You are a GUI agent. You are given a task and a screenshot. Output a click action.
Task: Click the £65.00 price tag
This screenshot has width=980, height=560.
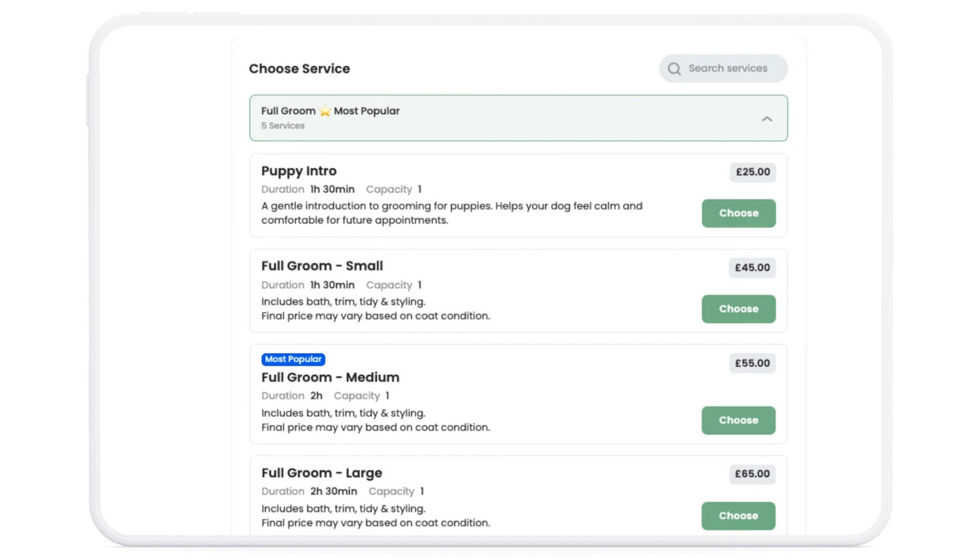[x=753, y=474]
